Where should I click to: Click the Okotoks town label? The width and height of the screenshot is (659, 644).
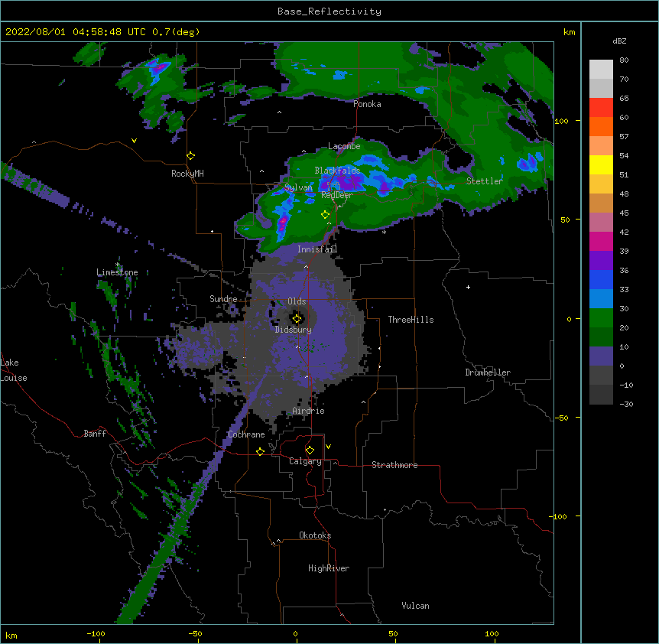[x=315, y=535]
